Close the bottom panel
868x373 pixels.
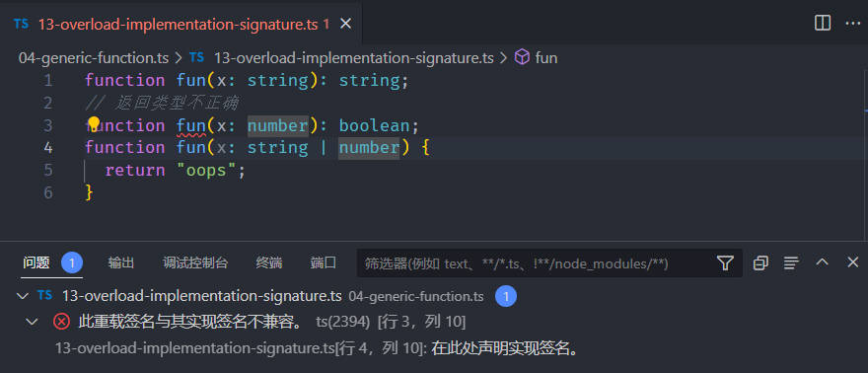pyautogui.click(x=852, y=262)
